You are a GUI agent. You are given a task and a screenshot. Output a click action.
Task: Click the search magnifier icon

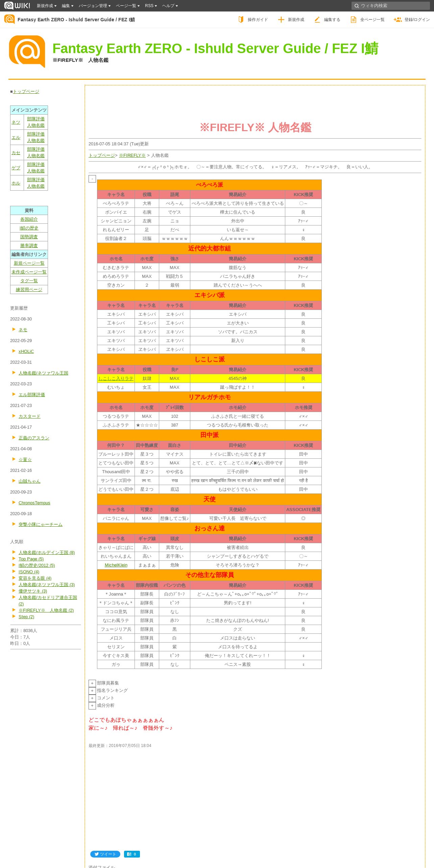coord(356,6)
